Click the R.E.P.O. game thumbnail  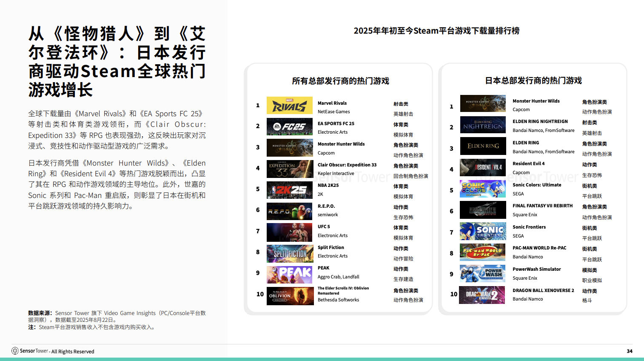[289, 211]
